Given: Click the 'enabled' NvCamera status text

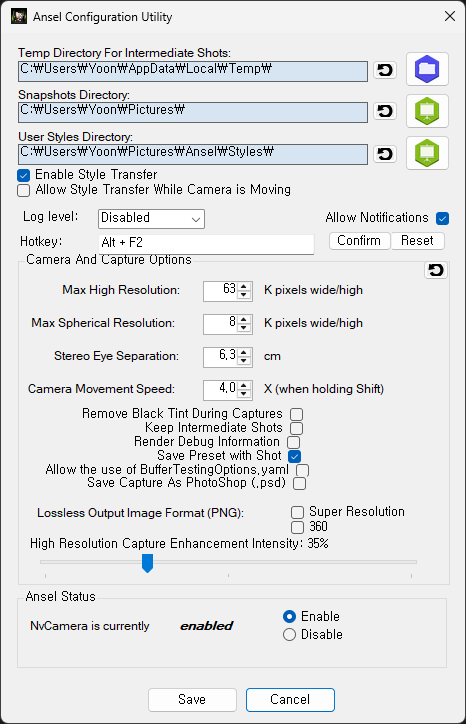Looking at the screenshot, I should click(x=206, y=626).
